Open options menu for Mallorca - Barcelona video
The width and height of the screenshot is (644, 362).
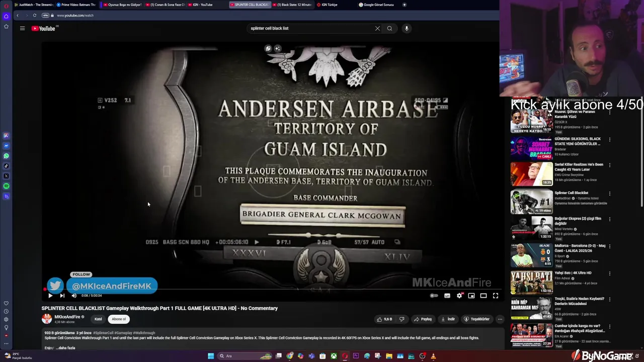[x=610, y=246]
